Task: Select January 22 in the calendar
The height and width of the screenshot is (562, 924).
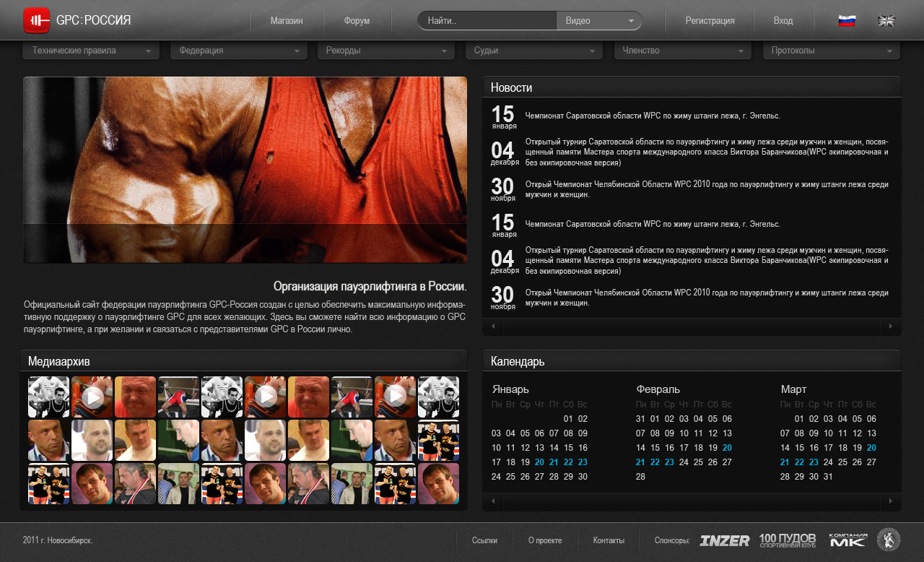Action: click(x=568, y=462)
